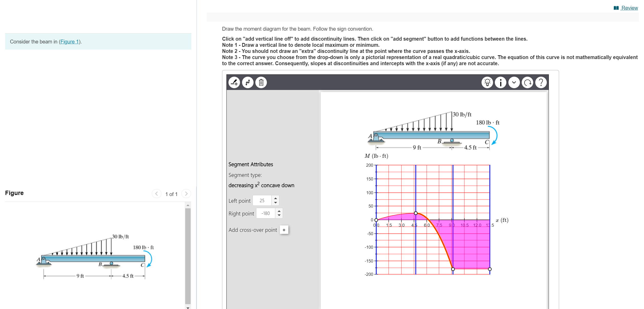The width and height of the screenshot is (644, 309).
Task: Reset the diagram with the circular arrow icon
Action: coord(527,82)
